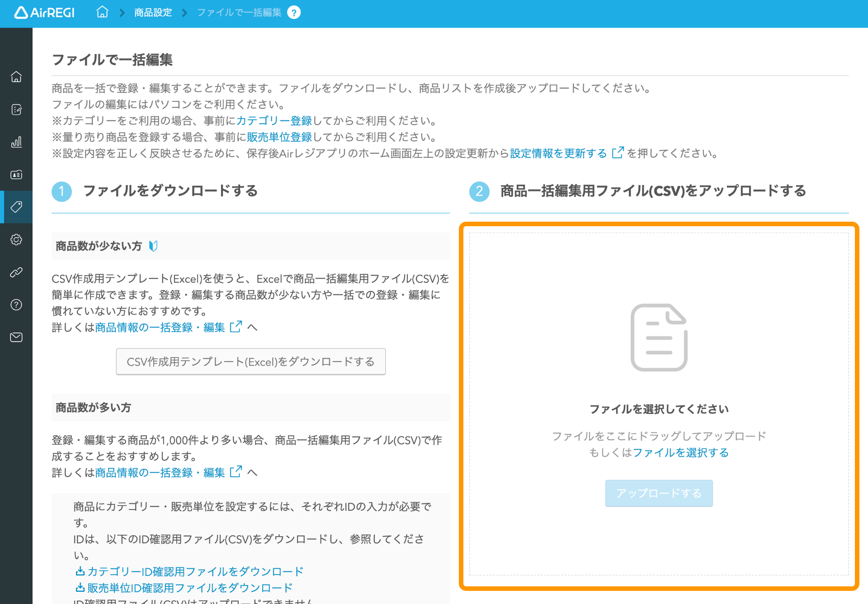Click beginner mark icon beside 商品数が少ない方
The width and height of the screenshot is (868, 604).
click(153, 246)
